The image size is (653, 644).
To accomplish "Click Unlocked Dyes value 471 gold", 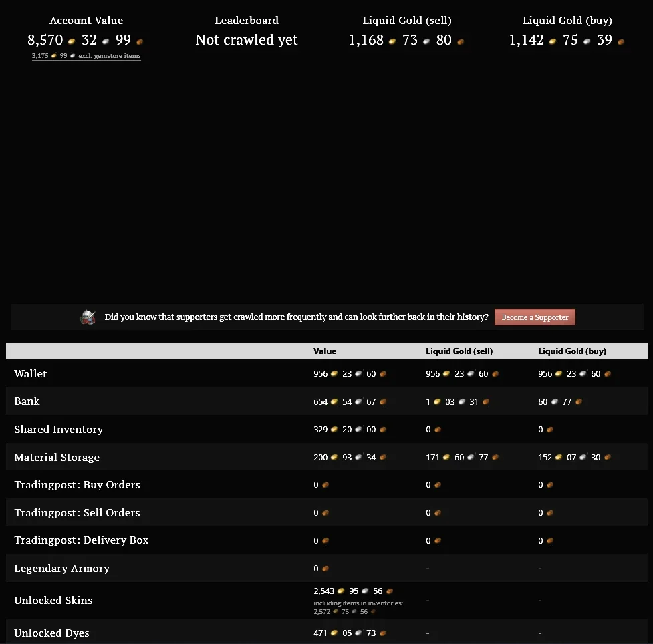I will (x=350, y=633).
